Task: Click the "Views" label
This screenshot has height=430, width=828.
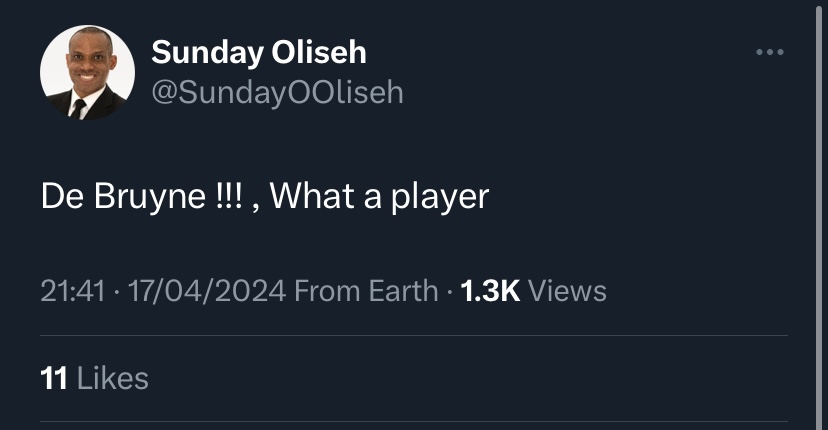Action: point(567,291)
